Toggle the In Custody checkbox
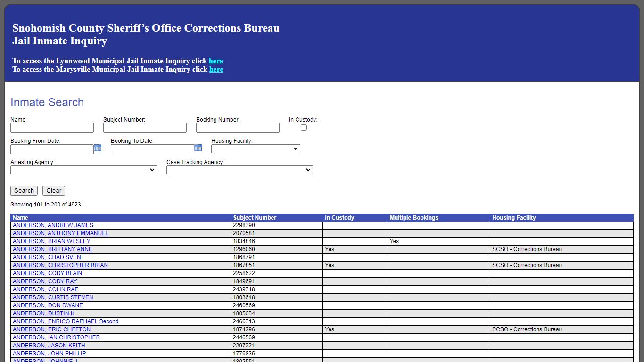 (x=304, y=128)
